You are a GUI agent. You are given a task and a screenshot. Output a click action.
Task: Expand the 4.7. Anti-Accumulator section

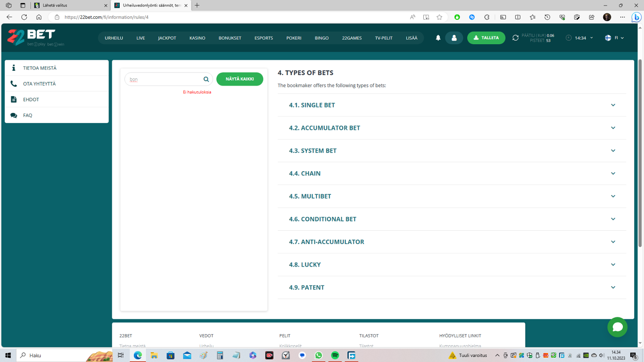452,242
